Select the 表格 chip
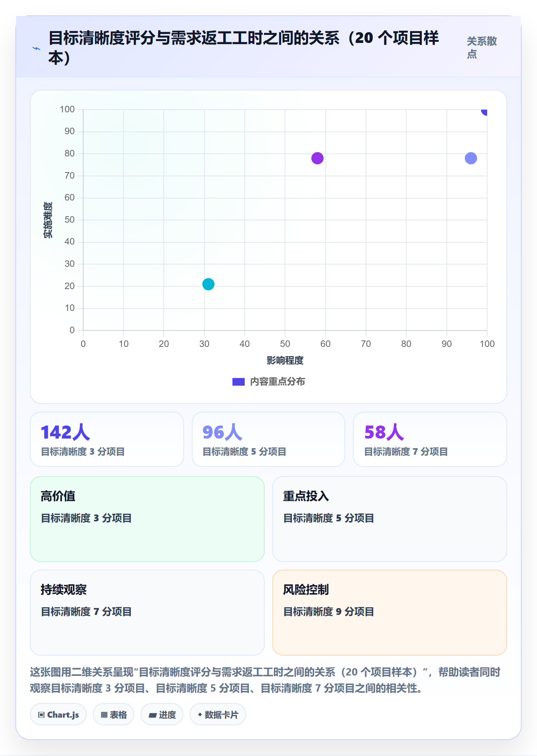The height and width of the screenshot is (756, 537). (114, 715)
